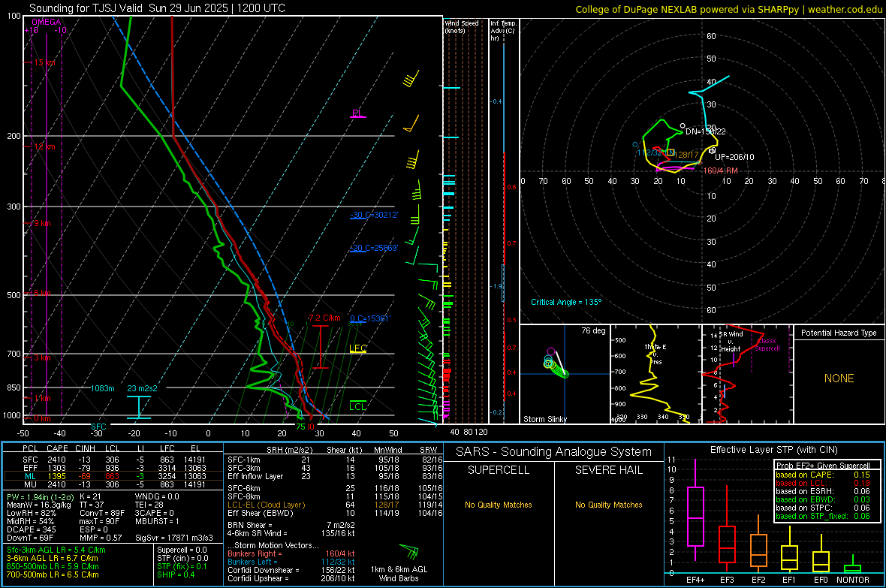Viewport: 886px width, 588px height.
Task: Click the -20 C=25669' height label
Action: [x=374, y=248]
